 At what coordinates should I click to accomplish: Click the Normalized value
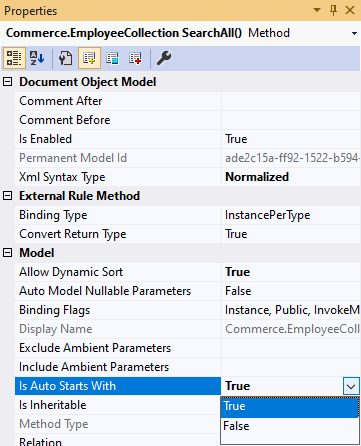(291, 177)
